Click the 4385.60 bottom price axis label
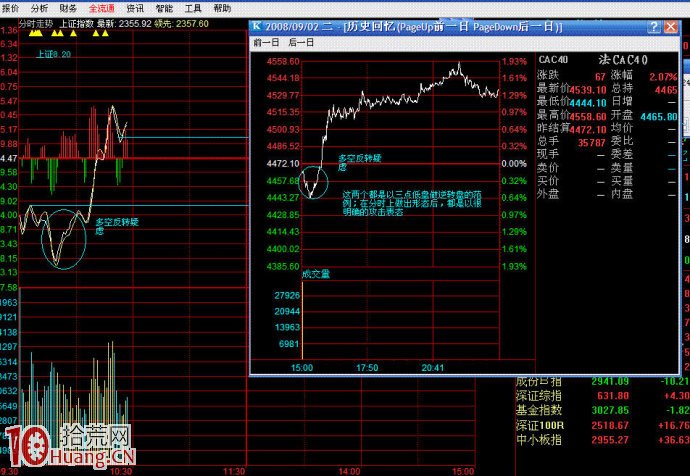690x476 pixels. (283, 266)
